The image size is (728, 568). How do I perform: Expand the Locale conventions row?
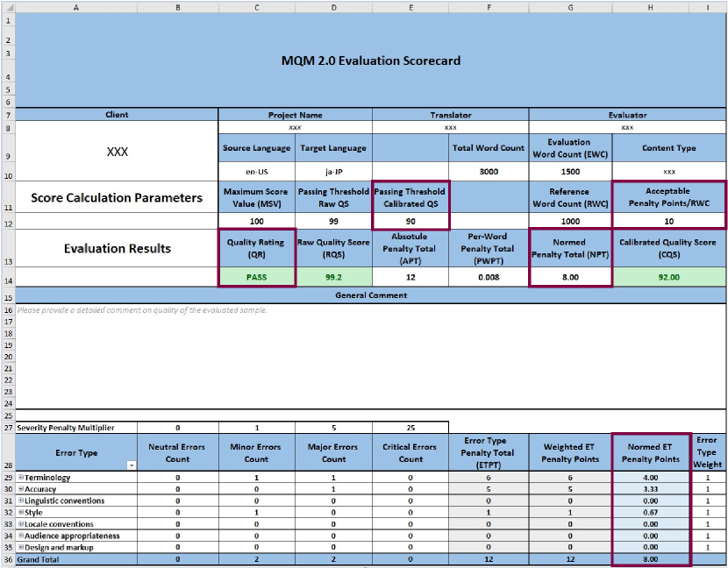[x=21, y=523]
